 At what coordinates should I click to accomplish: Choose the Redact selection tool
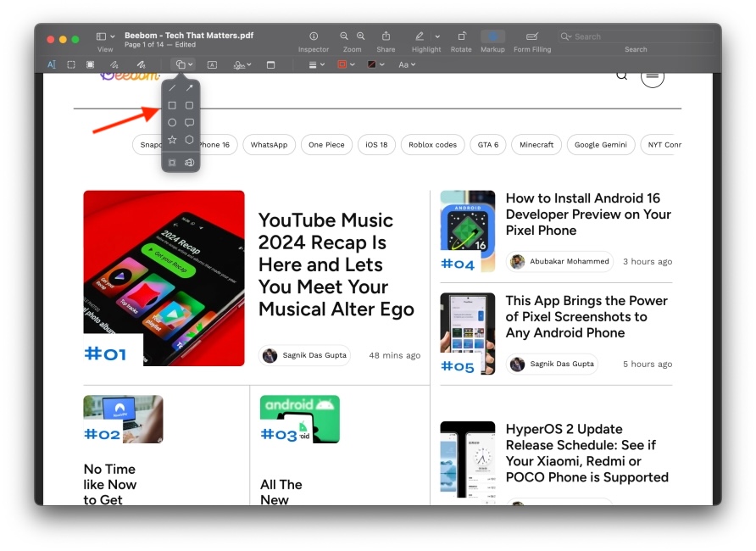pyautogui.click(x=90, y=64)
